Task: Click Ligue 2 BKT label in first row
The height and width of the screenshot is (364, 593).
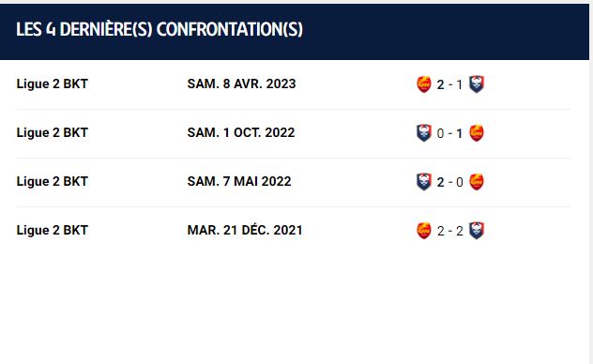Action: 53,83
